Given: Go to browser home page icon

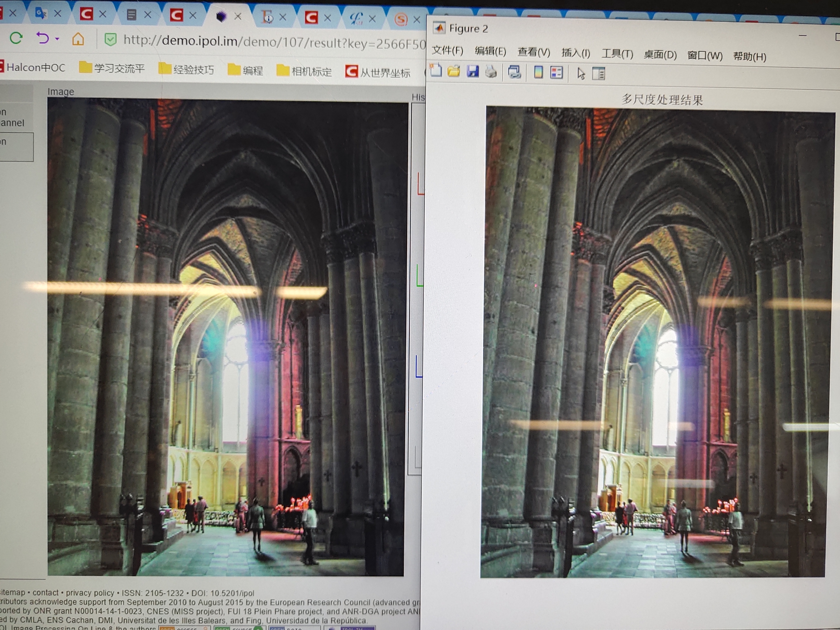Looking at the screenshot, I should 78,39.
